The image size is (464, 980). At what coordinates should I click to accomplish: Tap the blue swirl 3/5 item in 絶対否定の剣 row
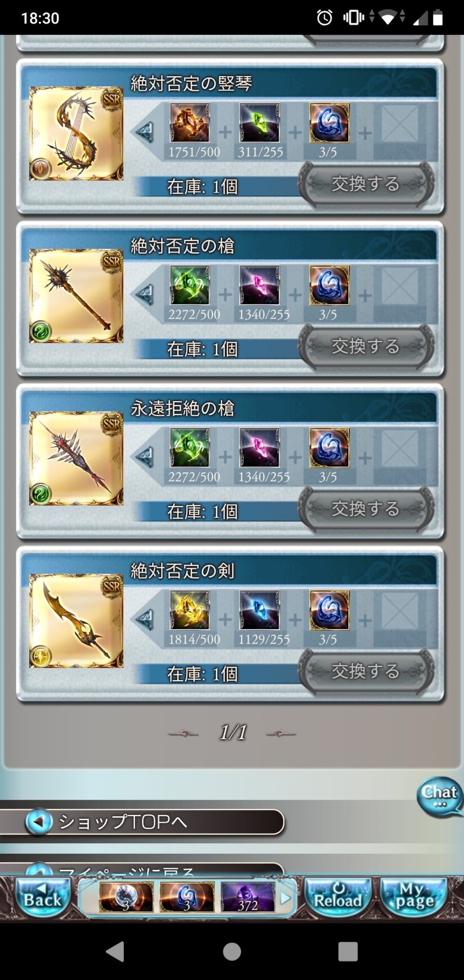[x=330, y=610]
